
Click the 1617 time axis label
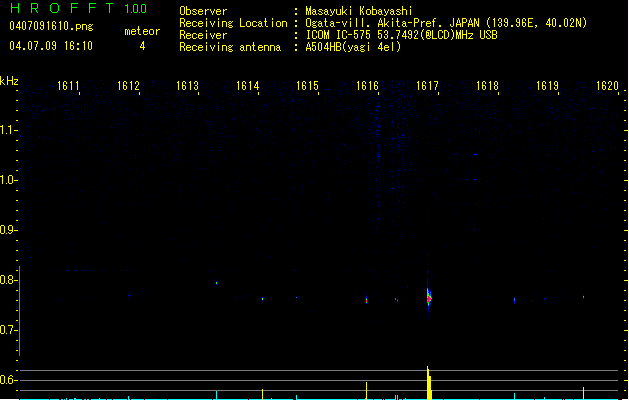coord(427,86)
